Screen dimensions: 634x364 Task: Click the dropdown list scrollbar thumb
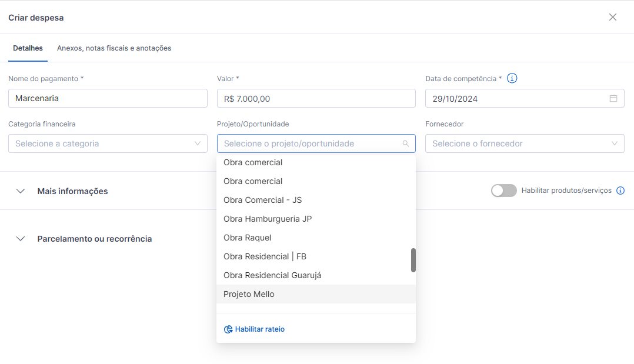(413, 260)
